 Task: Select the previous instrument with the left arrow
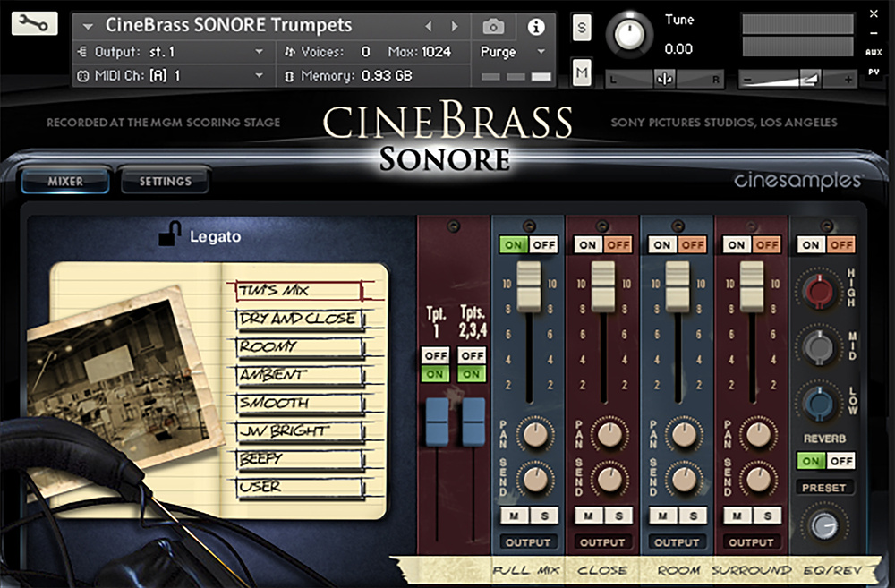point(429,27)
